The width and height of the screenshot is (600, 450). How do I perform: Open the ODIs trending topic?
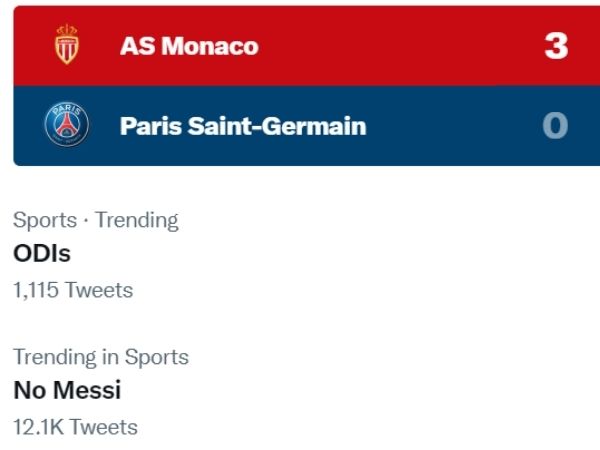[x=42, y=254]
